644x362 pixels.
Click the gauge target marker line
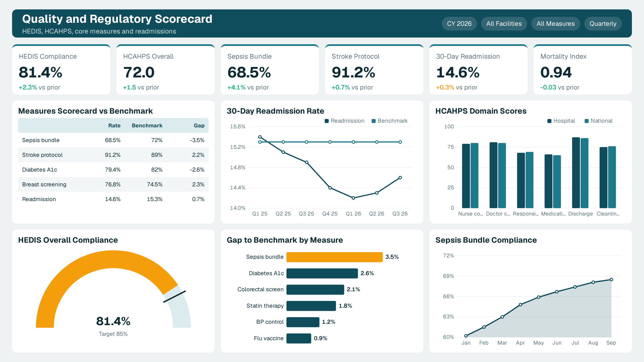[x=174, y=297]
